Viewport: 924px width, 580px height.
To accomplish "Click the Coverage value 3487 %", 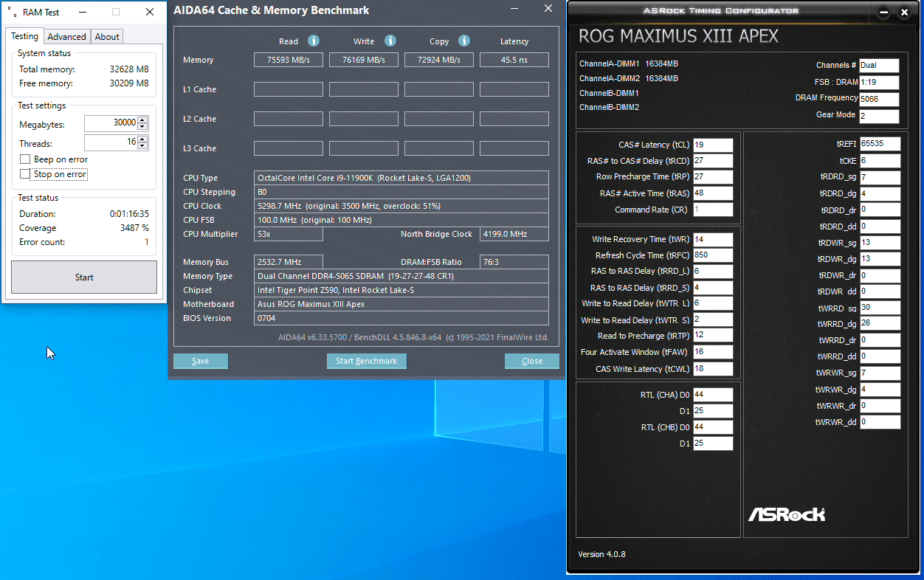I will click(x=136, y=228).
